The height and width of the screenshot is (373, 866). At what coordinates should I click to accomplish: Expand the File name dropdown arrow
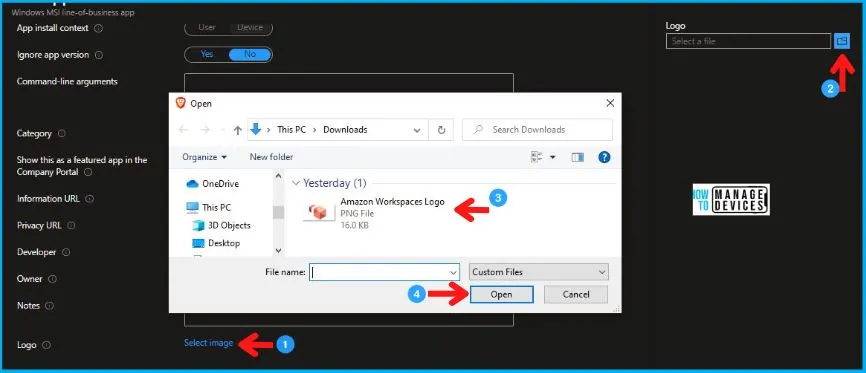453,272
